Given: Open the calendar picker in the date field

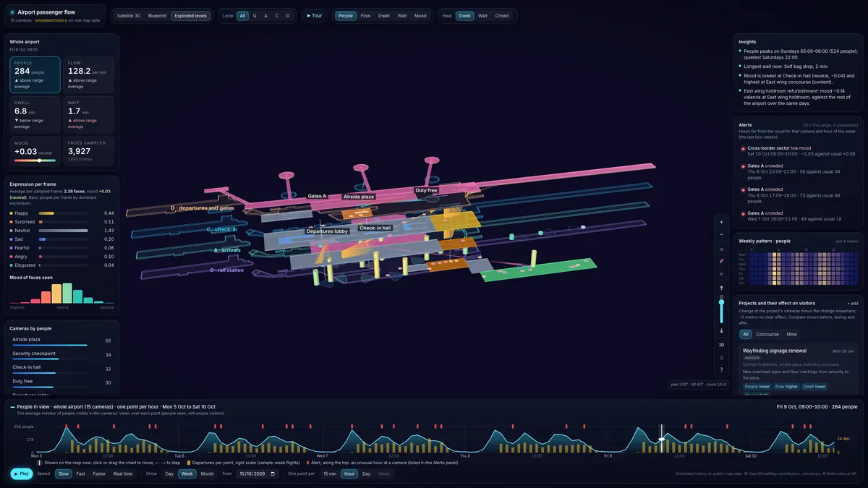Looking at the screenshot, I should click(x=273, y=474).
